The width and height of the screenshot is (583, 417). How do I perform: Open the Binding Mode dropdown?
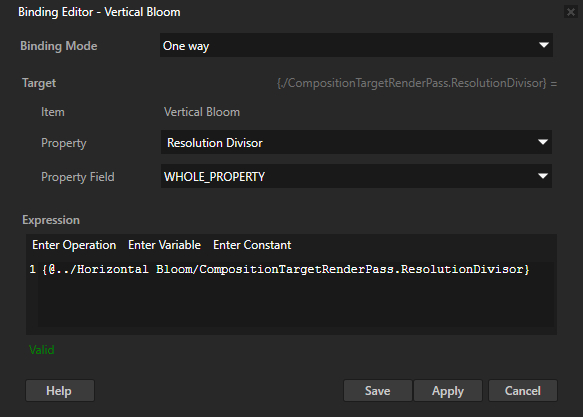point(356,45)
